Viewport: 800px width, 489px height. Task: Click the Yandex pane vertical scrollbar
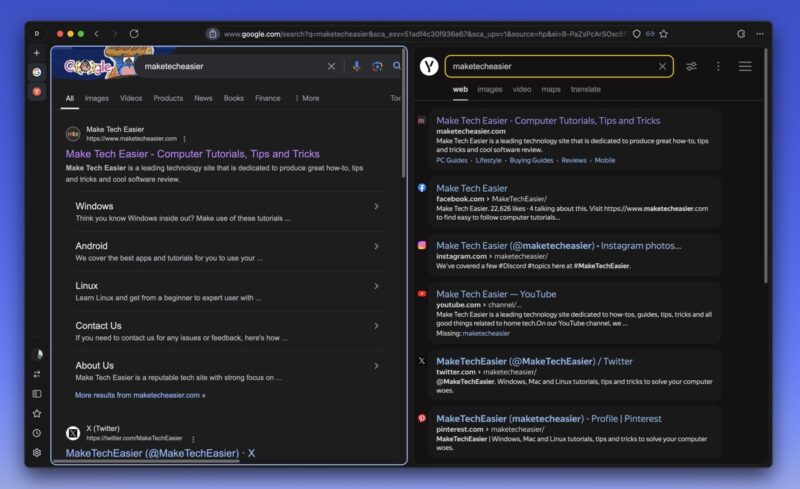[x=765, y=166]
